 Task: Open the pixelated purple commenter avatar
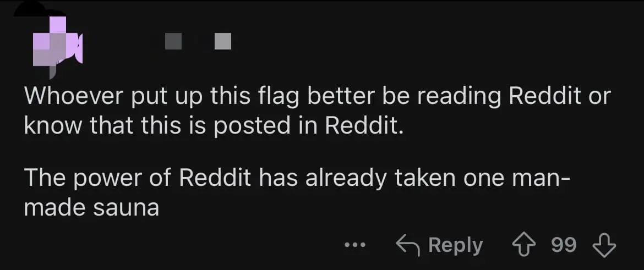[x=57, y=42]
